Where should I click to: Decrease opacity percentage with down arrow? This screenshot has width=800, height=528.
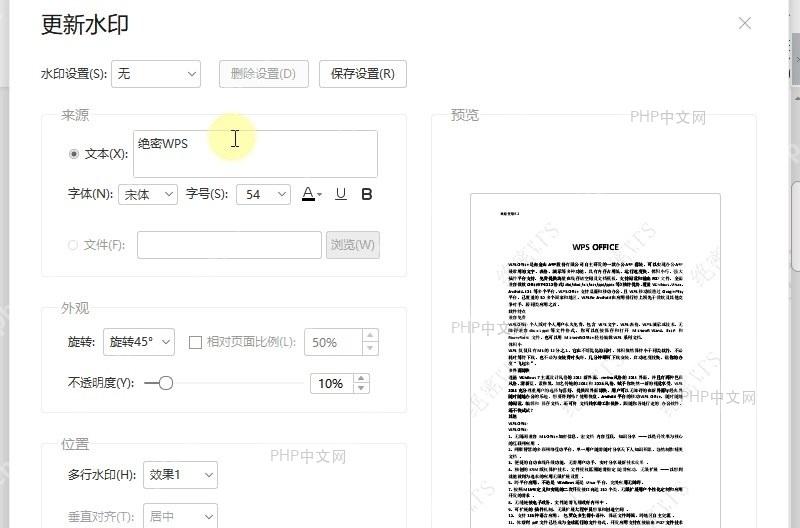361,388
